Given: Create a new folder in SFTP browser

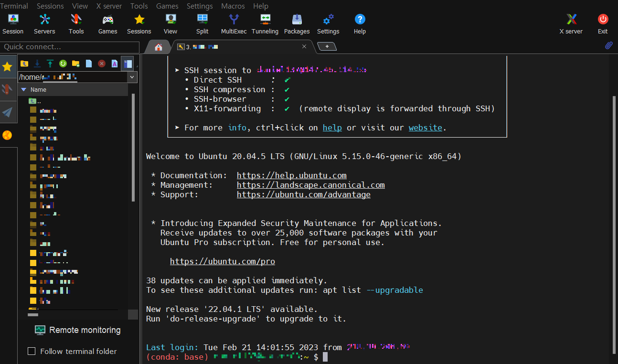Looking at the screenshot, I should coord(75,63).
